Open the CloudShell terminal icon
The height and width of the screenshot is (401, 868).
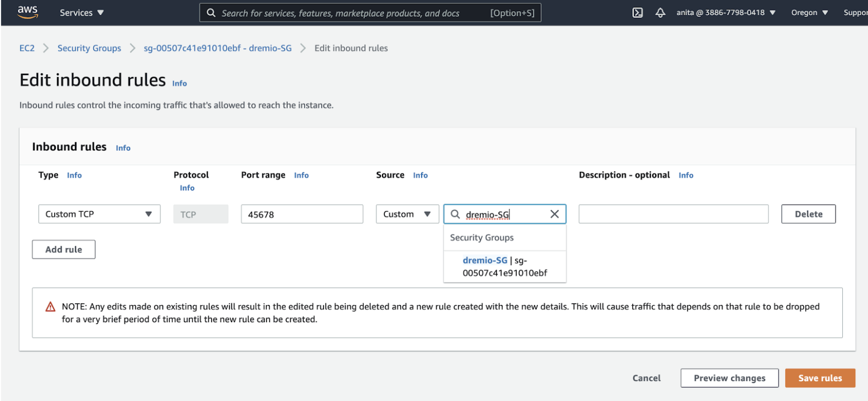637,13
